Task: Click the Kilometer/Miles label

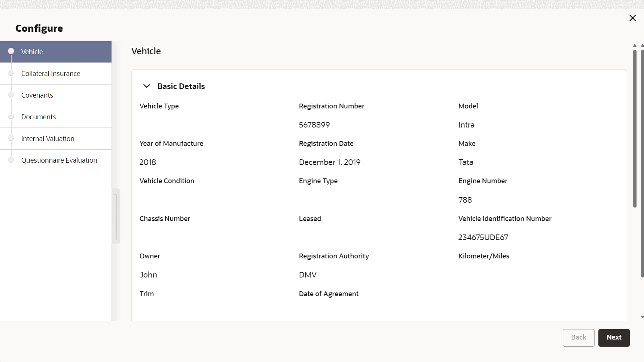Action: click(x=484, y=256)
